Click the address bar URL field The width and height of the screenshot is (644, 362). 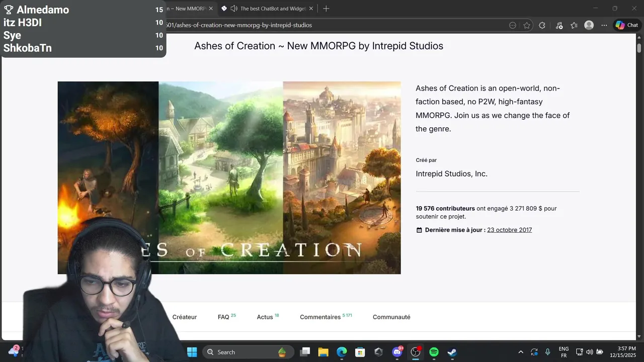332,25
